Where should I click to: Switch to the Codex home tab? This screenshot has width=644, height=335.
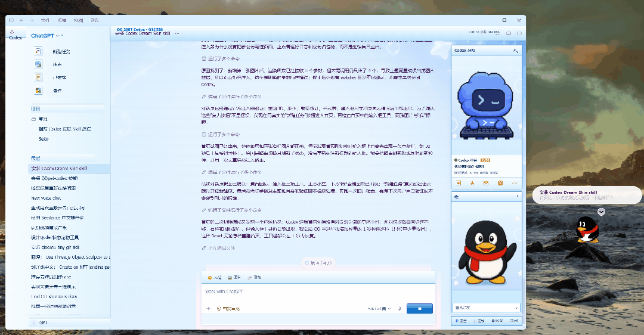[15, 35]
